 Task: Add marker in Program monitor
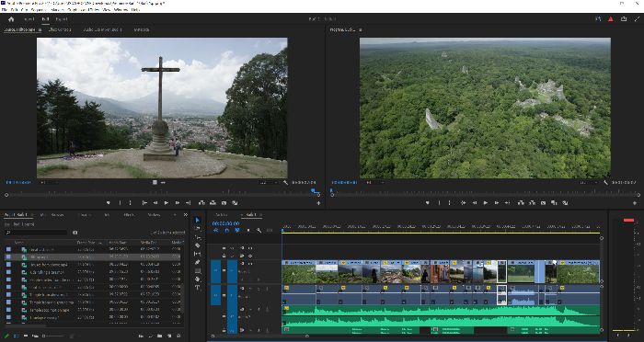pyautogui.click(x=428, y=203)
